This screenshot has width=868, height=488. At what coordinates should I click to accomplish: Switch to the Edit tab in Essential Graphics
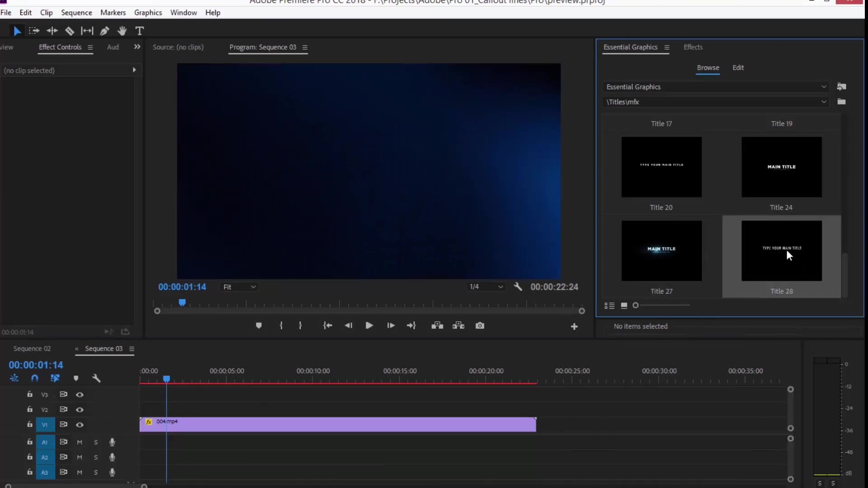(738, 67)
